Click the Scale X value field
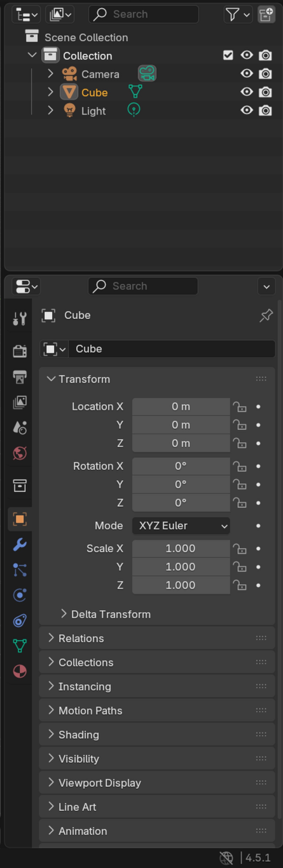Viewport: 283px width, 868px height. tap(181, 548)
